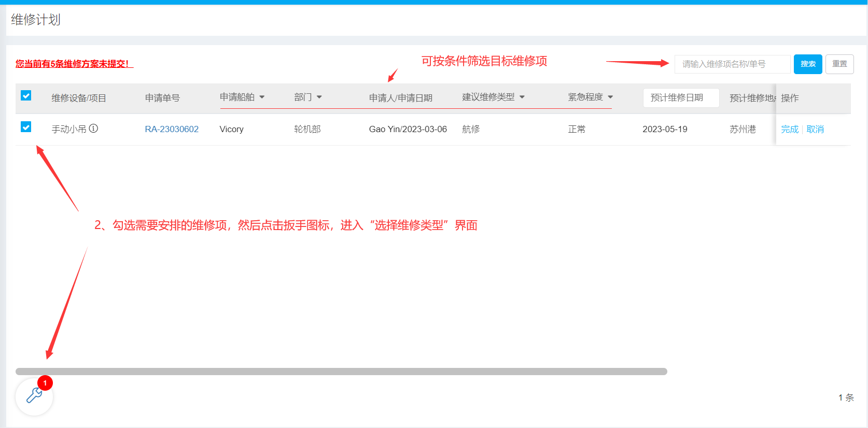Click the 正常 urgency cell
Image resolution: width=868 pixels, height=428 pixels.
click(577, 129)
